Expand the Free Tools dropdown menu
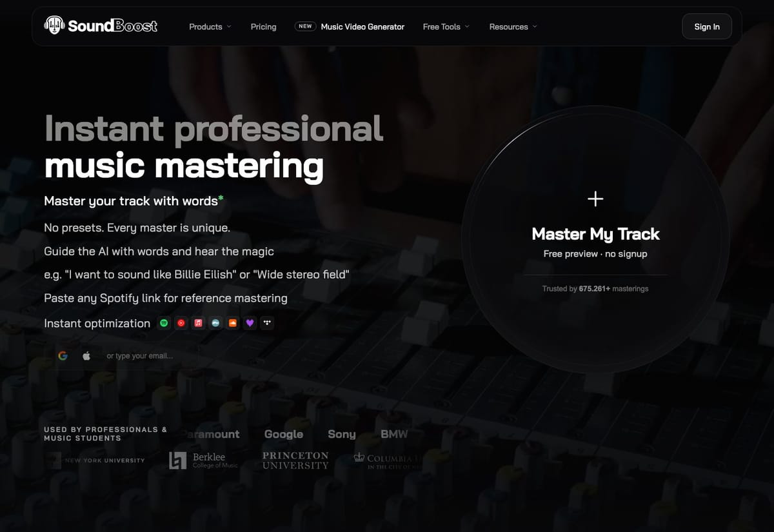The image size is (774, 532). click(446, 26)
